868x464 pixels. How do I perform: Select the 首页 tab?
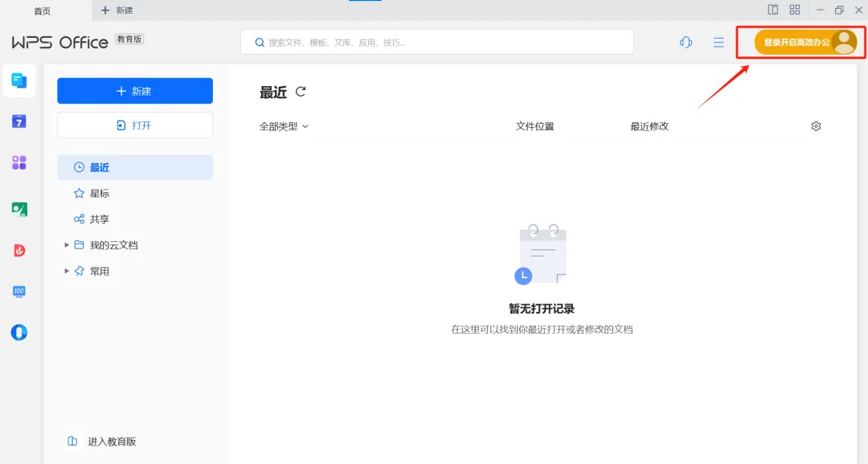(43, 10)
